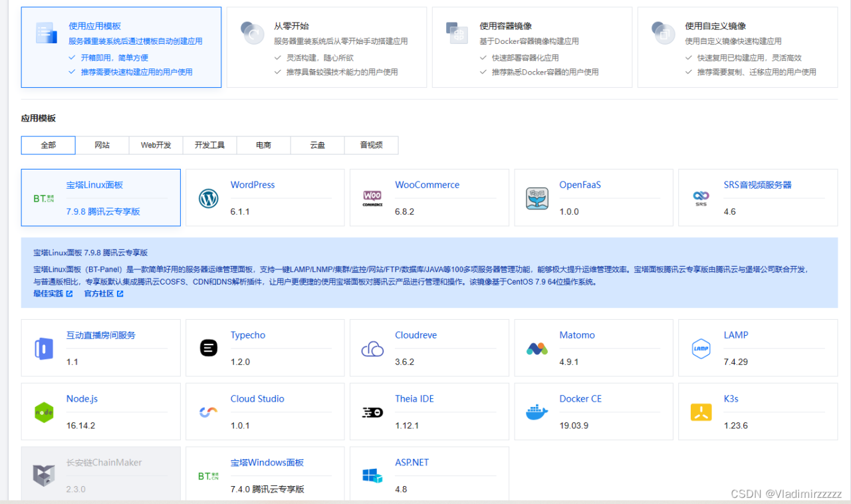Select the SRS音视频服务器 icon

pyautogui.click(x=701, y=197)
